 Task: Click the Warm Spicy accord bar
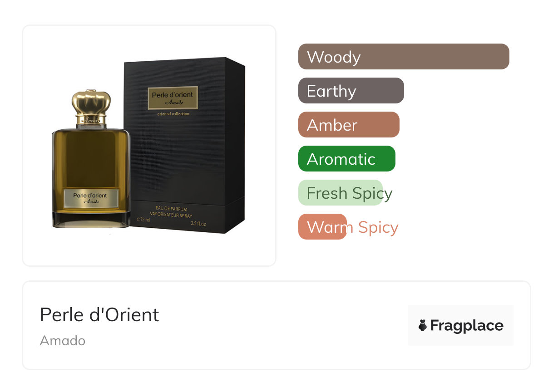322,227
